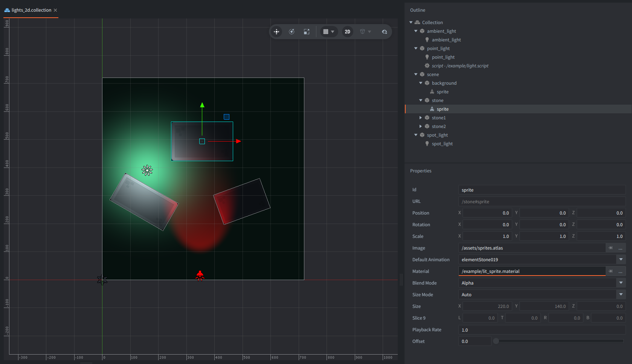Toggle the 2D view mode button
This screenshot has height=364, width=632.
347,32
